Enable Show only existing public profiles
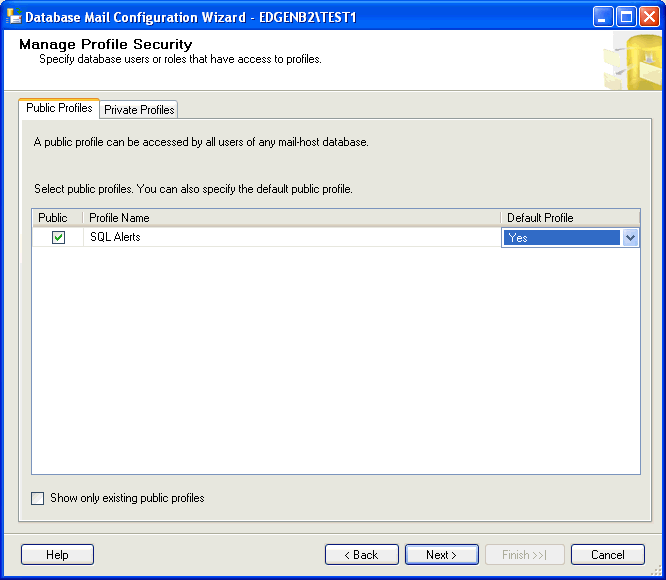This screenshot has height=580, width=666. [x=38, y=498]
